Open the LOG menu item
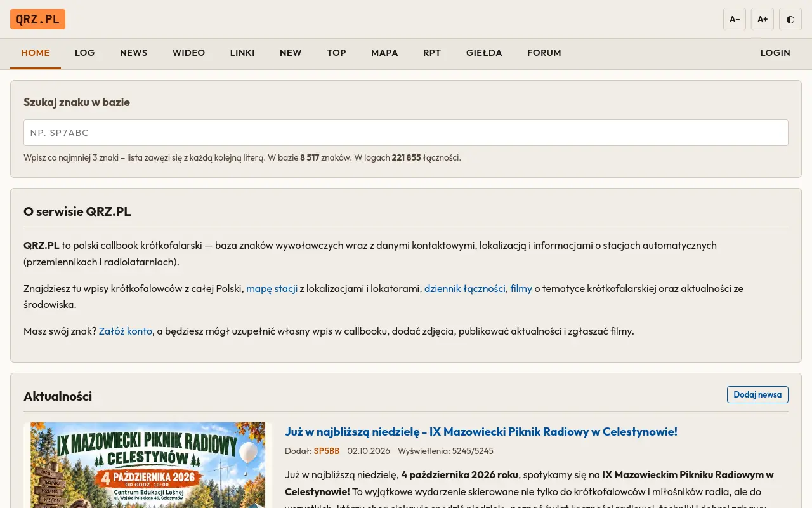Viewport: 812px width, 508px height. pyautogui.click(x=84, y=53)
